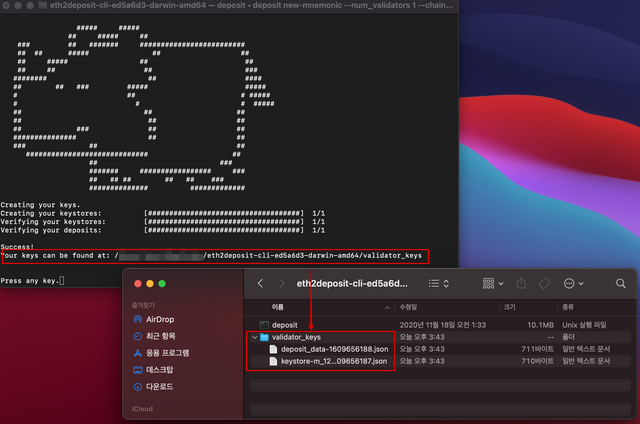Click the deposit_data json file icon

pos(273,349)
